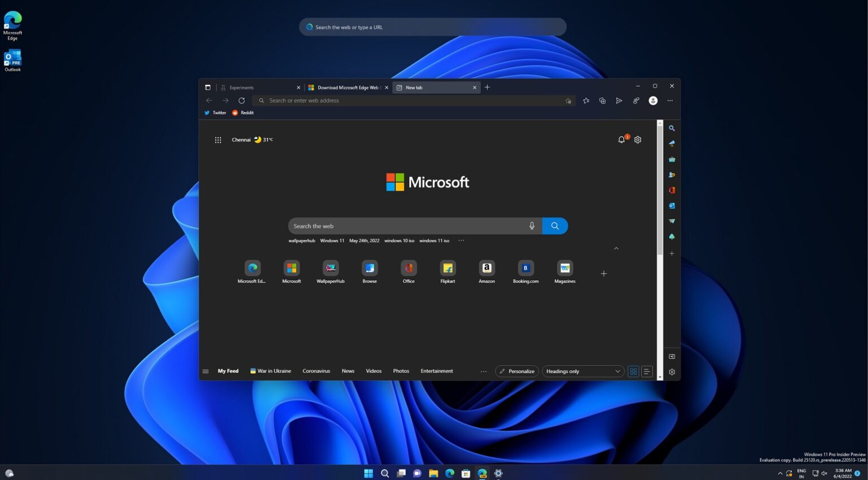Open the Games sidebar panel
This screenshot has height=480, width=868.
point(672,175)
